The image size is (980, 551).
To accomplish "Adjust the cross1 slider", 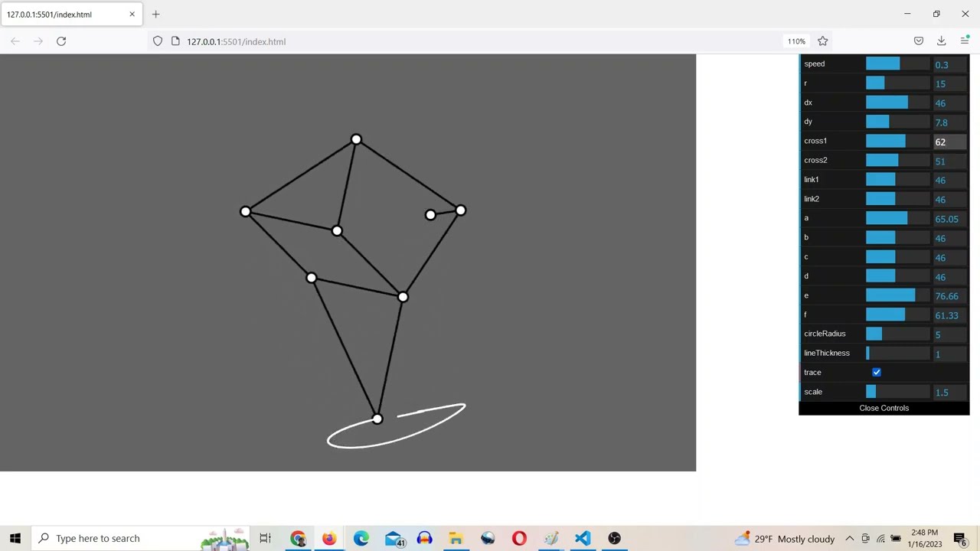I will point(898,141).
